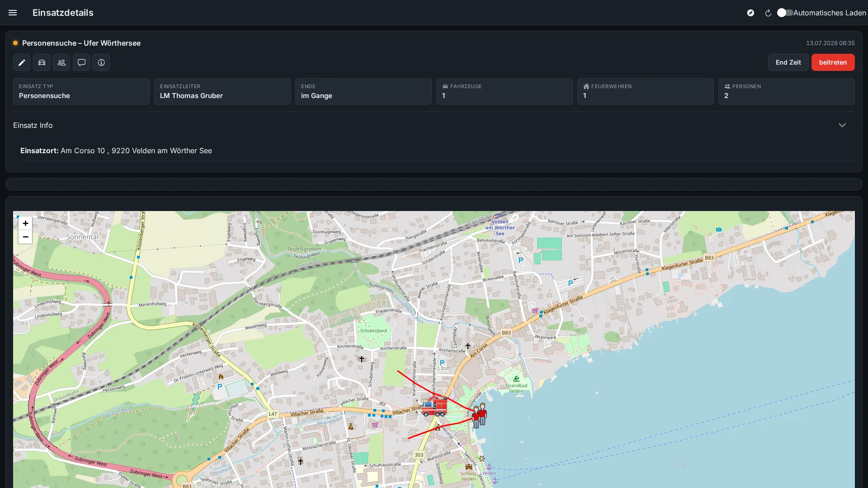
Task: Zoom in on the map
Action: click(x=25, y=223)
